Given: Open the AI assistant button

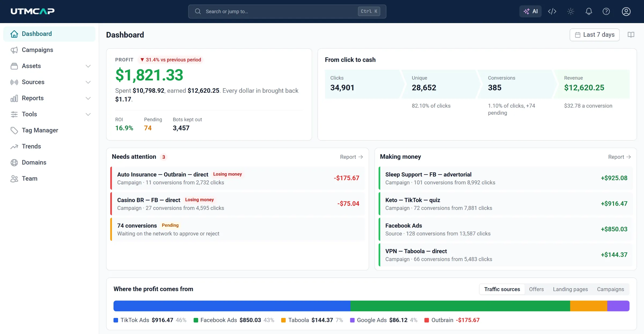Looking at the screenshot, I should [x=530, y=11].
